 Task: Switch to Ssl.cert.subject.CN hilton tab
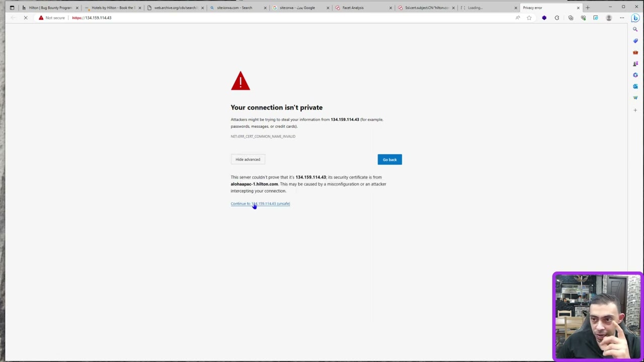(x=426, y=8)
